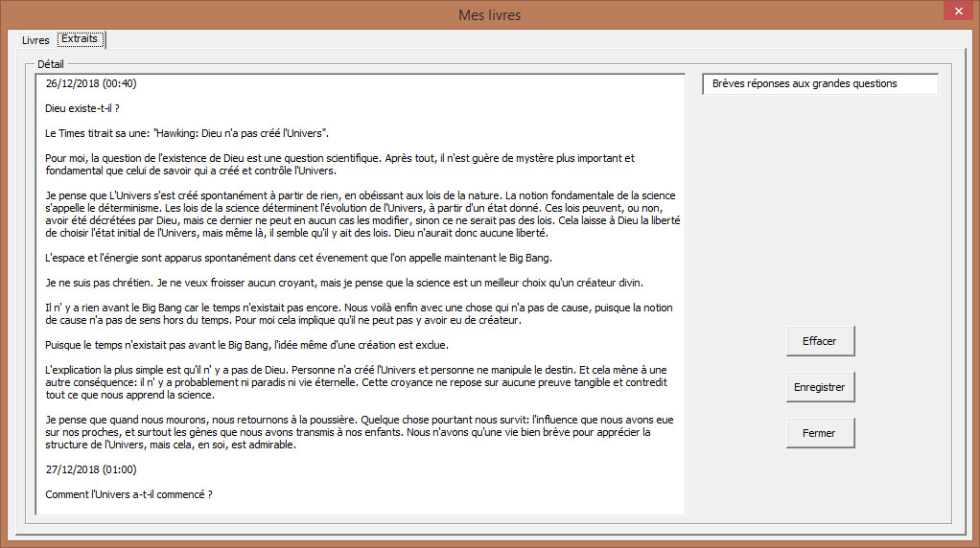Click paragraph starting 'Je pense que quand nous mourons'
The image size is (980, 548).
point(360,432)
